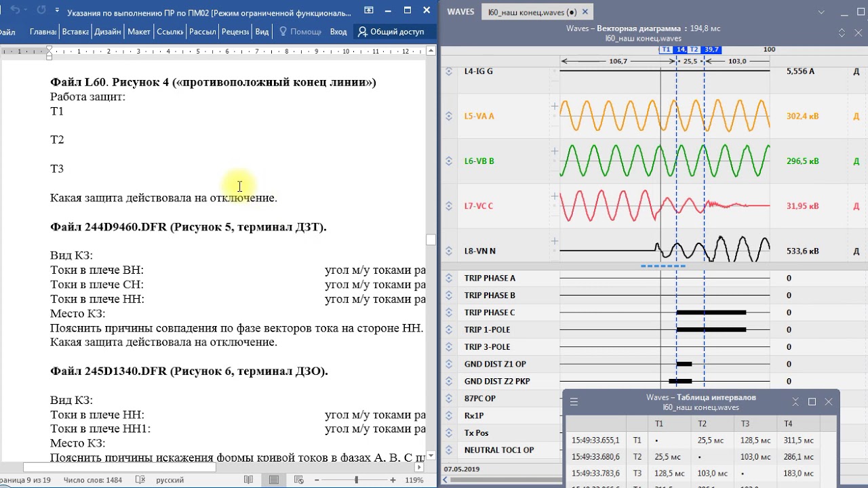Viewport: 868px width, 488px height.
Task: Click the Помощник (Tell me) search box
Action: click(300, 32)
